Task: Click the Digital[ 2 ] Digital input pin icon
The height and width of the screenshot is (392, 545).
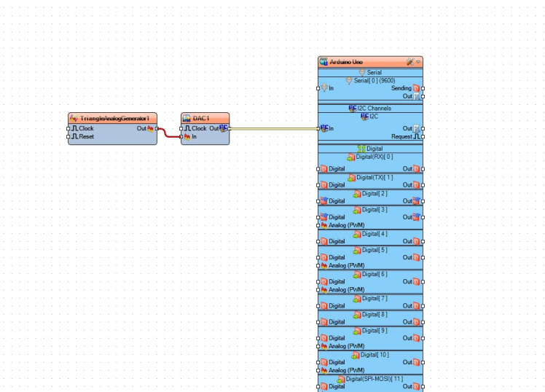Action: click(x=324, y=201)
